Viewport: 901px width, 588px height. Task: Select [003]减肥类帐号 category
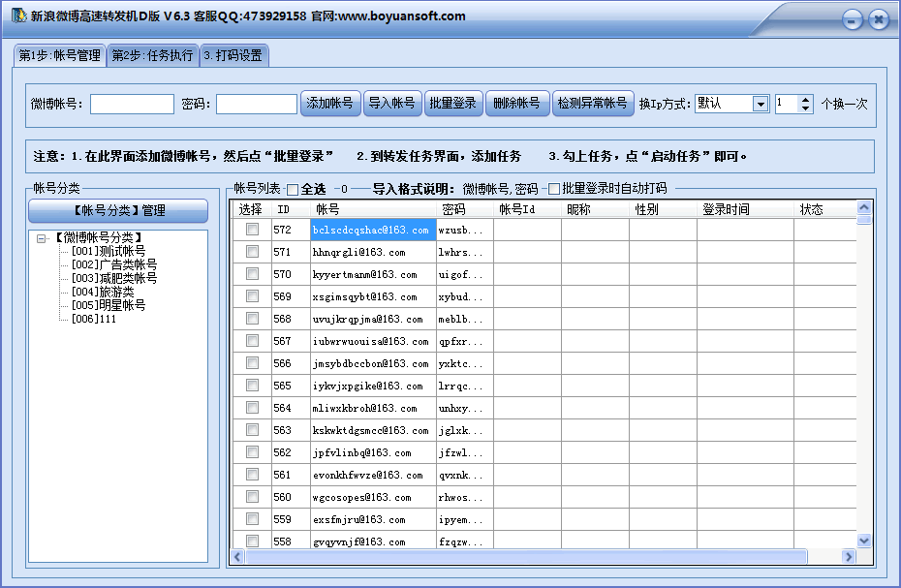pyautogui.click(x=113, y=278)
